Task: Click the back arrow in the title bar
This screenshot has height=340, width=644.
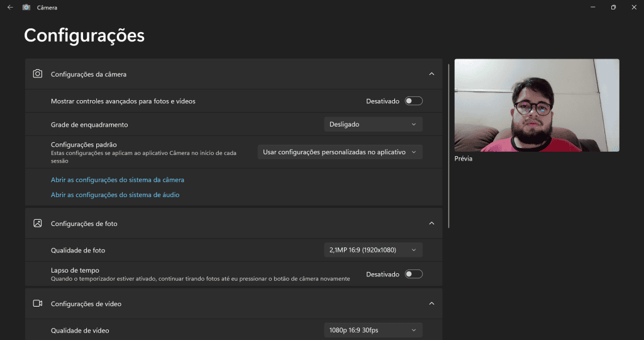Action: pyautogui.click(x=10, y=7)
